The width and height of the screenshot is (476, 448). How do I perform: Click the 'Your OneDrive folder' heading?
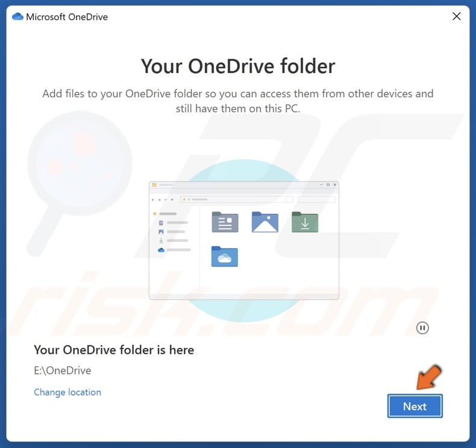tap(238, 66)
